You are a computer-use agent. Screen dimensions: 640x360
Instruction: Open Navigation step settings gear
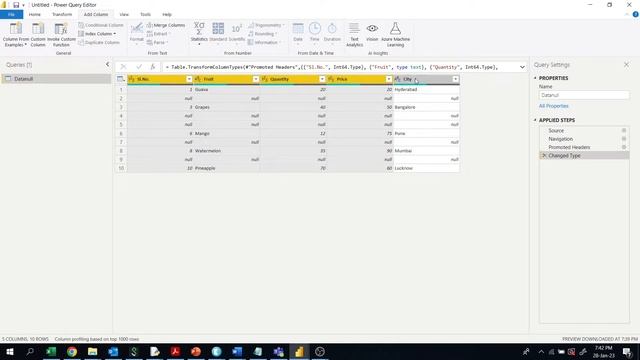coord(624,139)
